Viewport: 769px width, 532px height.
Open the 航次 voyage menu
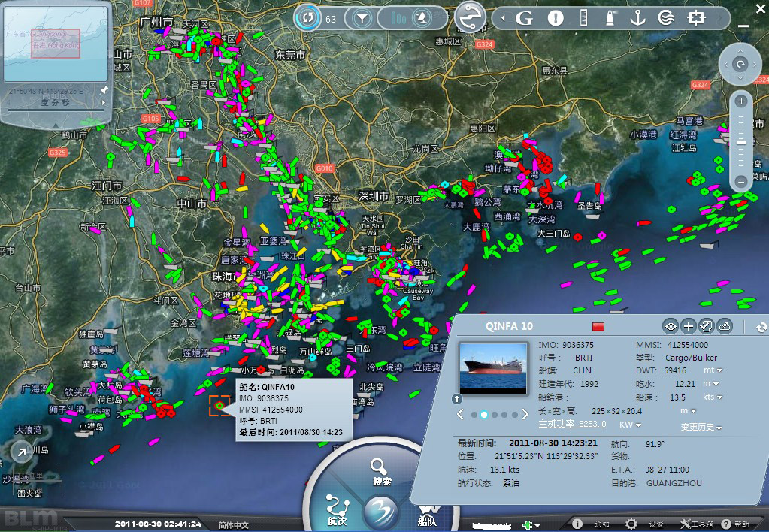tap(338, 510)
